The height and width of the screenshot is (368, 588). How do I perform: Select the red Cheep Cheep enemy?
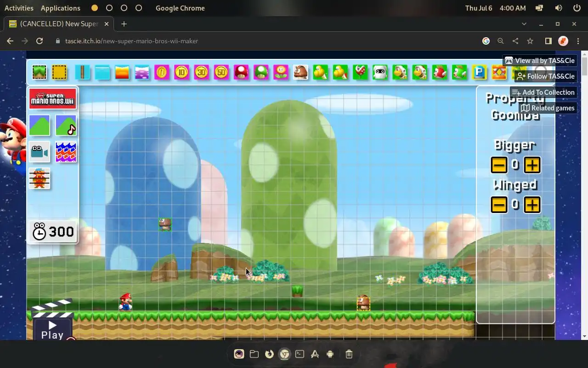click(440, 72)
